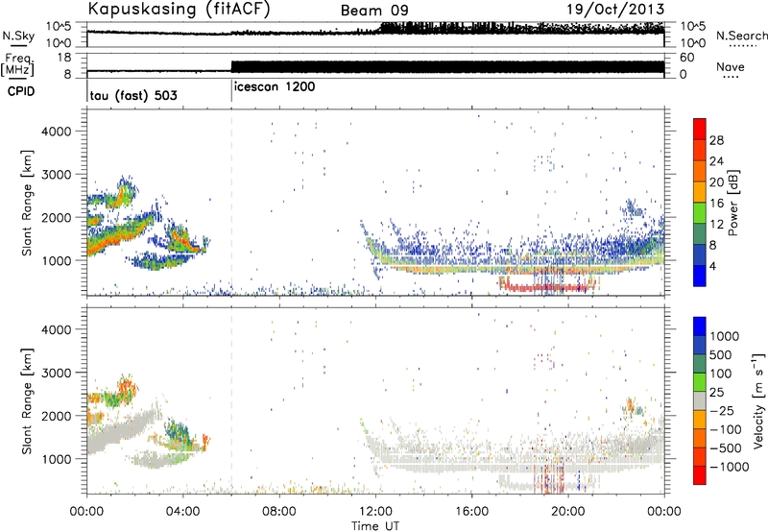Click the 20:00 time axis tick label
Viewport: 768px width, 532px height.
[x=567, y=512]
